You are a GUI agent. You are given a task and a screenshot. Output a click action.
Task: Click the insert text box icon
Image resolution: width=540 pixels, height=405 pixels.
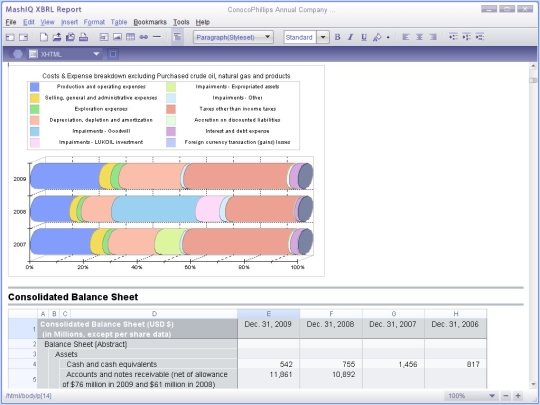[x=104, y=37]
